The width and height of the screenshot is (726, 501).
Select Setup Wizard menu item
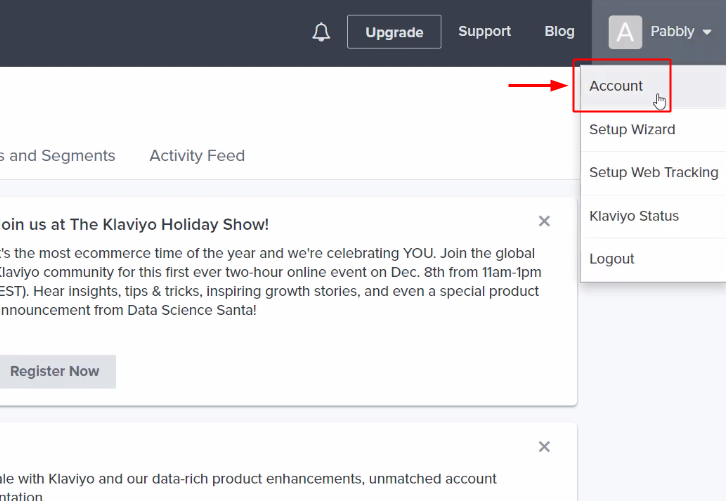point(653,129)
